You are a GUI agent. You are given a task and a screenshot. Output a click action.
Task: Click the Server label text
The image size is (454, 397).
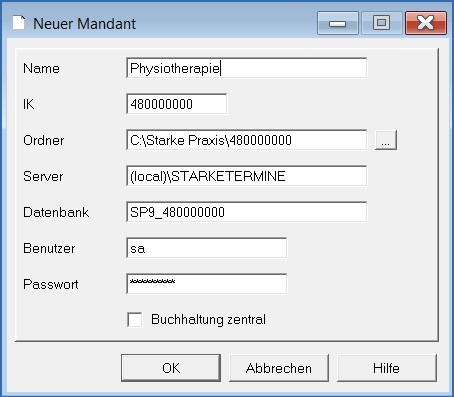pos(43,176)
